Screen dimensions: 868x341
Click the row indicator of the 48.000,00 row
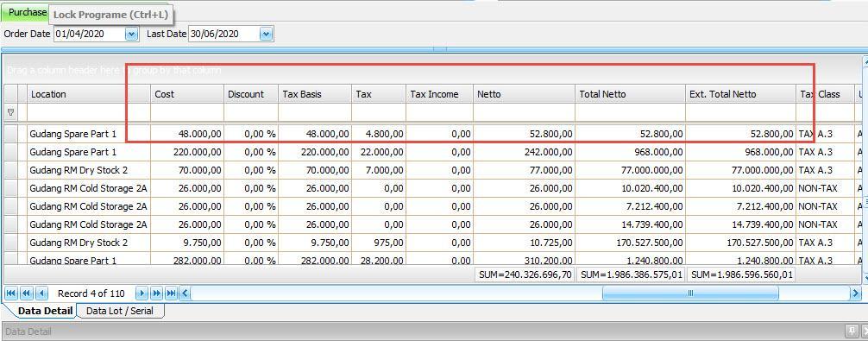(10, 134)
